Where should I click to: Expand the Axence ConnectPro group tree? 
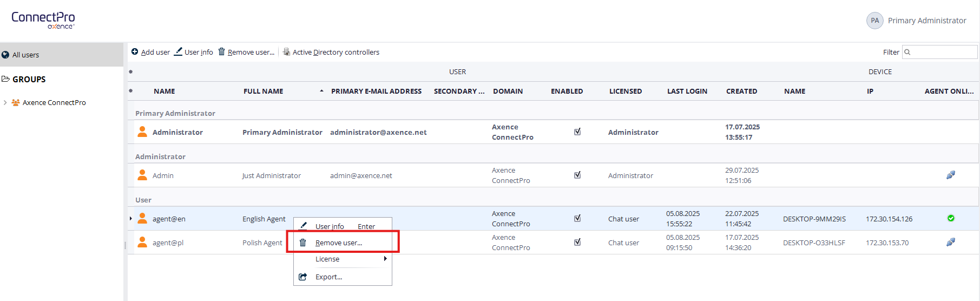click(5, 102)
